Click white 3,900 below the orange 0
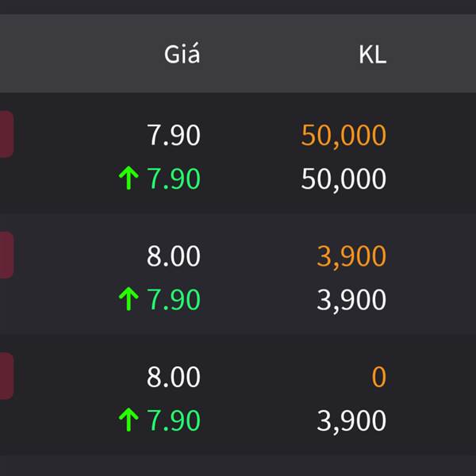476x476 pixels. coord(351,421)
